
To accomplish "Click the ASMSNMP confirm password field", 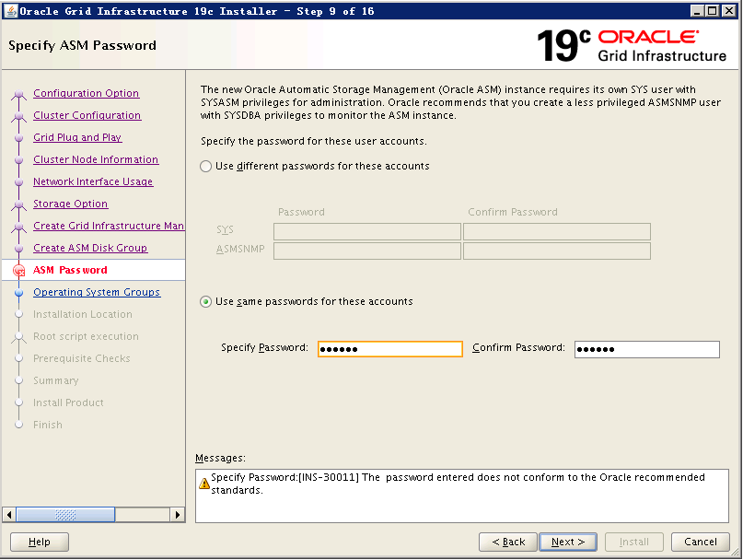I will 557,251.
